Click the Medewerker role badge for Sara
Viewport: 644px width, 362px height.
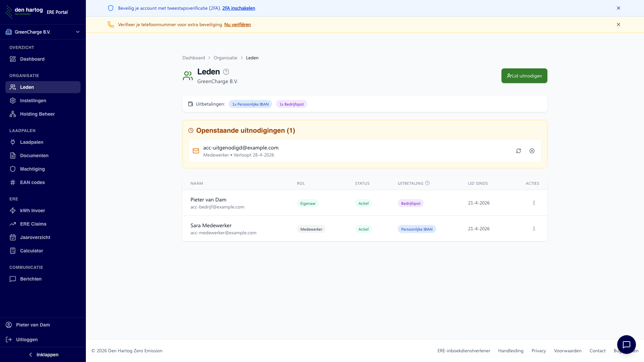click(x=311, y=229)
